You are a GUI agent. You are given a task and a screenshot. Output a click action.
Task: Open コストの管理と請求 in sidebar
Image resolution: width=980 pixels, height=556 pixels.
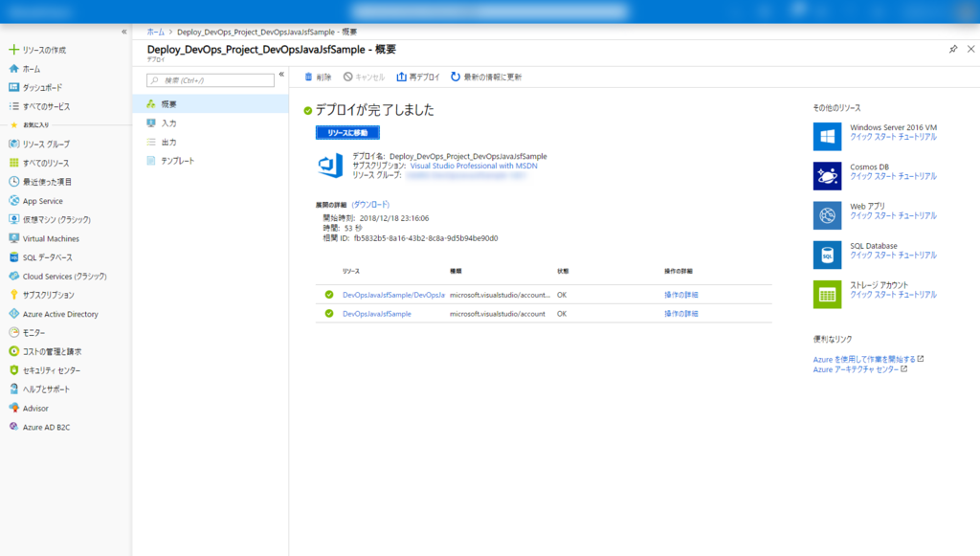(x=45, y=352)
